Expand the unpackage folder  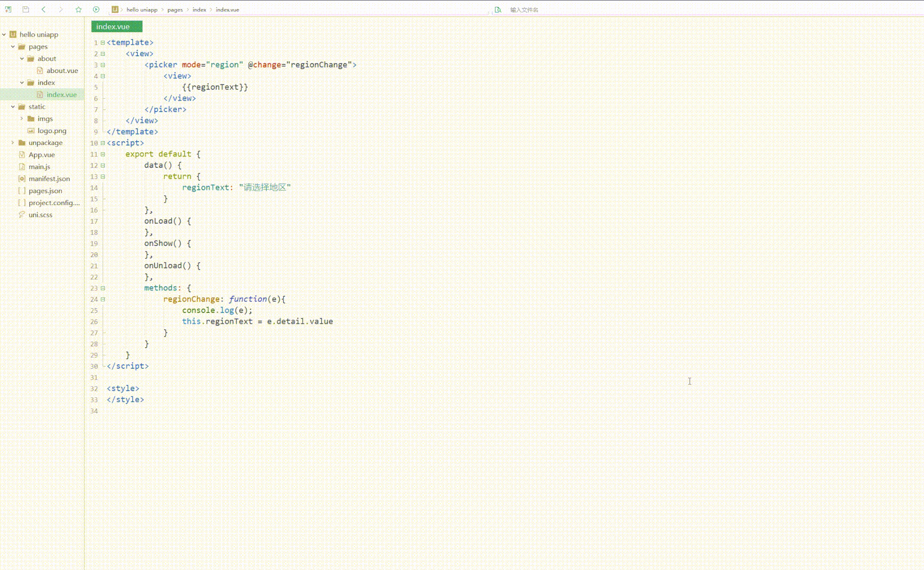(x=13, y=143)
